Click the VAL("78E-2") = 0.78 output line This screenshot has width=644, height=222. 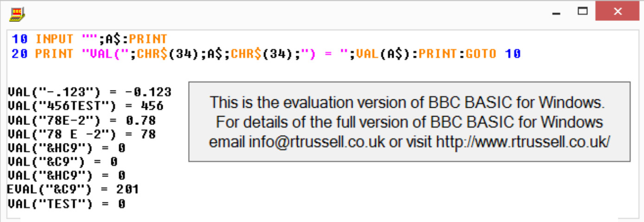coord(82,121)
